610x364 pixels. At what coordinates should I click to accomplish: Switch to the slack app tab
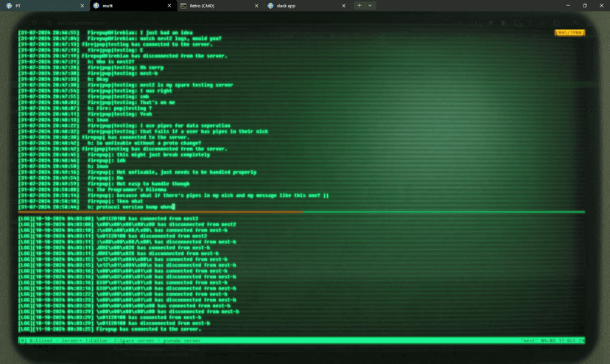(x=286, y=5)
